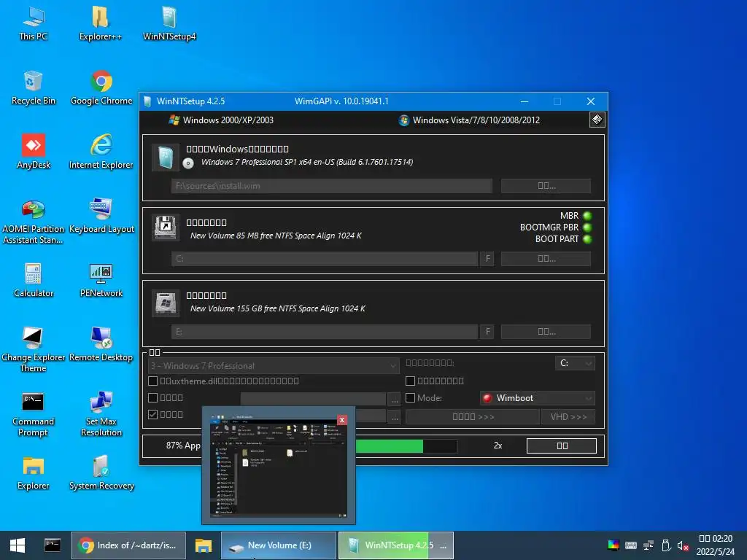Open AOMEI Partition Assistant desktop icon
This screenshot has width=747, height=560.
point(34,222)
